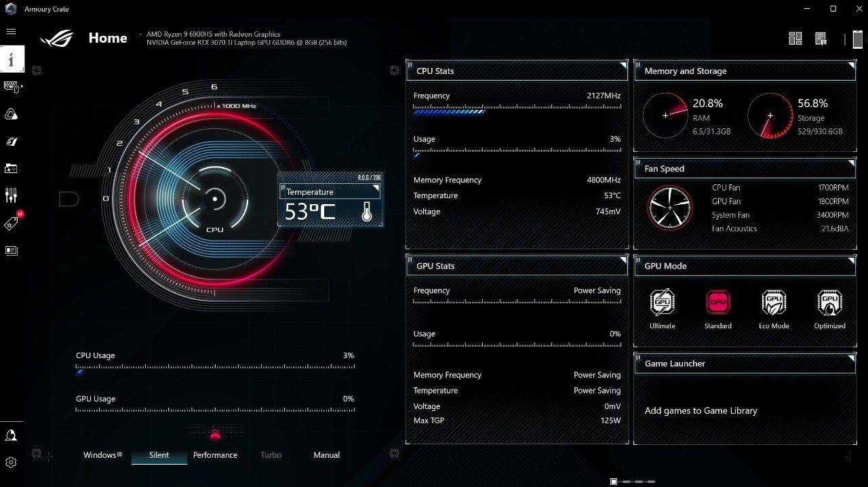
Task: Click the RAM usage circular gauge
Action: (x=665, y=115)
